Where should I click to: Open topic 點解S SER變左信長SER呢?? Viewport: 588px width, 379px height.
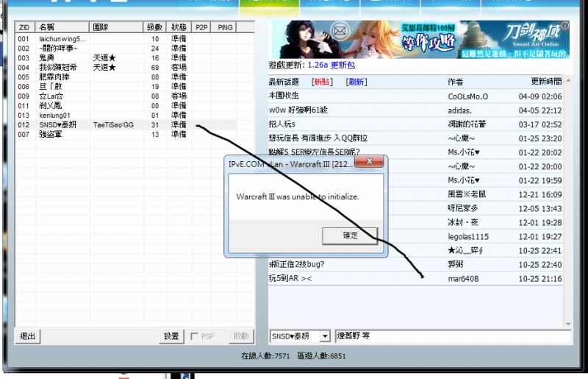[315, 152]
